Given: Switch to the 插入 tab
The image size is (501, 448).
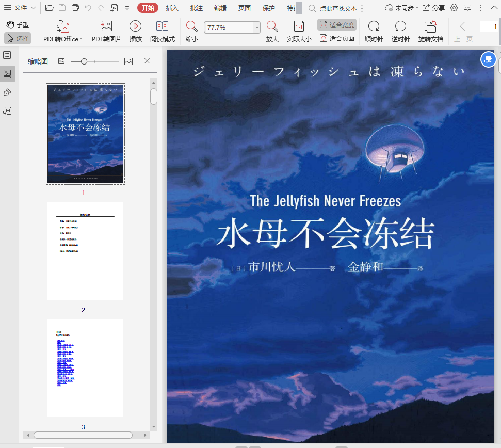Looking at the screenshot, I should click(172, 8).
